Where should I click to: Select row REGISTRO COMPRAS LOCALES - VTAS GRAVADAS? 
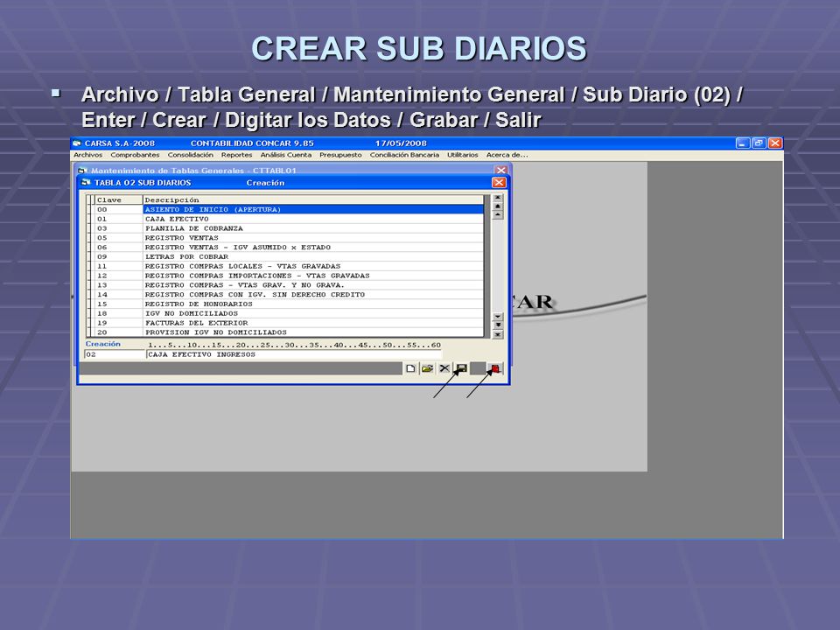[290, 266]
